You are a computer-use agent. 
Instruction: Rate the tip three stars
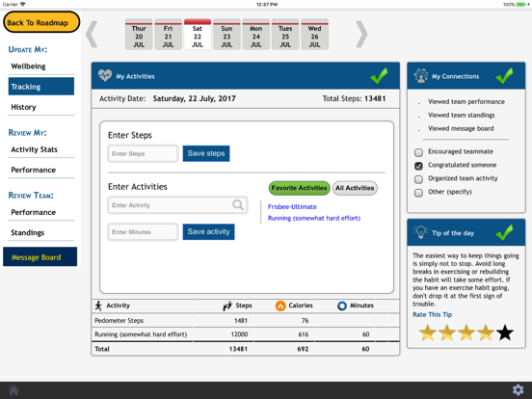(x=466, y=332)
